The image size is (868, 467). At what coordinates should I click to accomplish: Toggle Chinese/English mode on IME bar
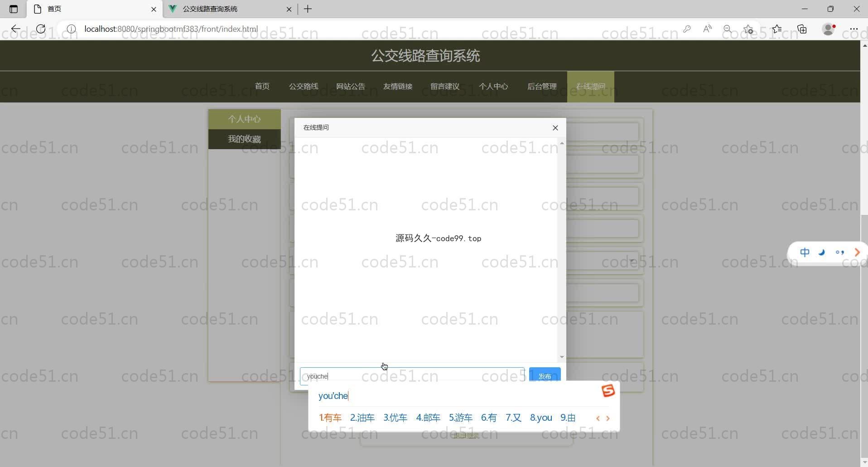coord(805,253)
